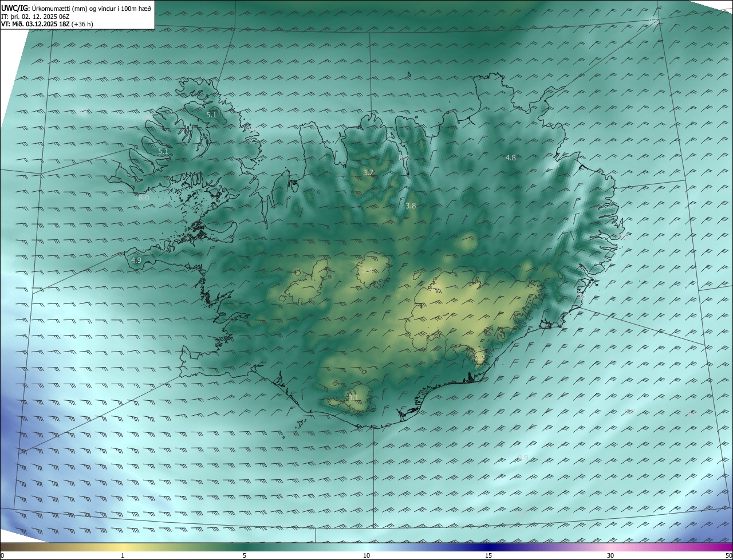
Task: Click the 4.9 value on the Snæfellsnes peninsula
Action: point(136,260)
